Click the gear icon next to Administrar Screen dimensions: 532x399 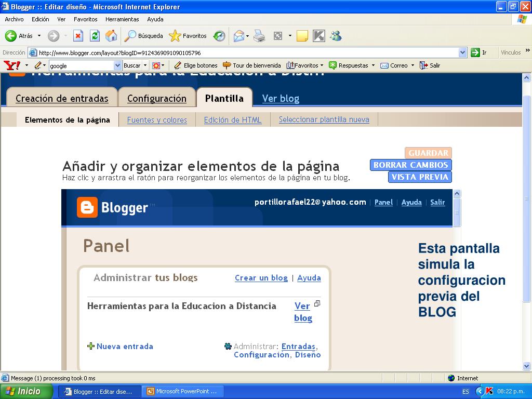228,346
